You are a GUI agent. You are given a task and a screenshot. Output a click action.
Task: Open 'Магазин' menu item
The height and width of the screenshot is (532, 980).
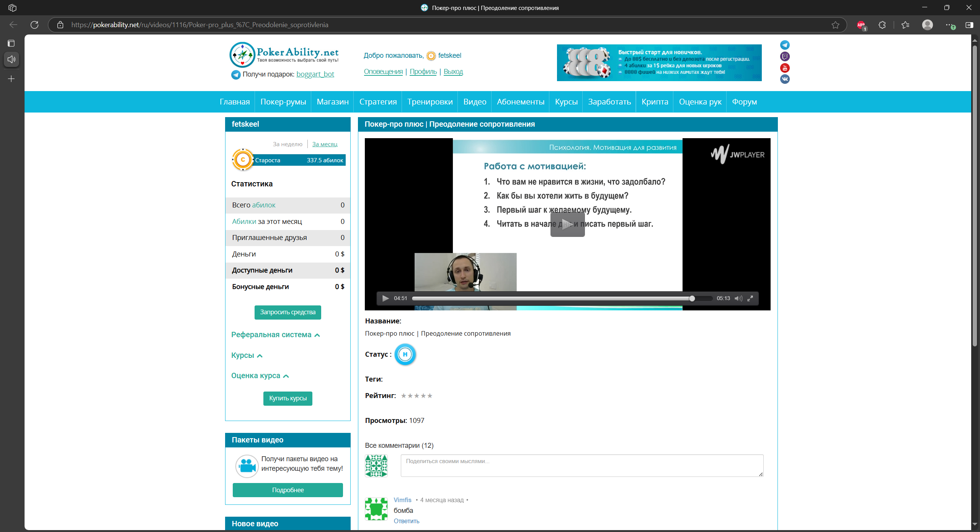coord(333,102)
